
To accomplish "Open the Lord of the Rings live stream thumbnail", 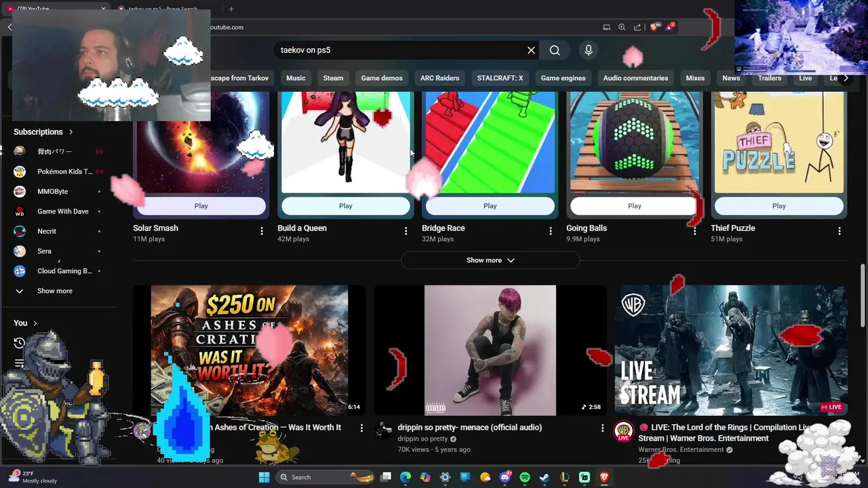I will (x=731, y=350).
